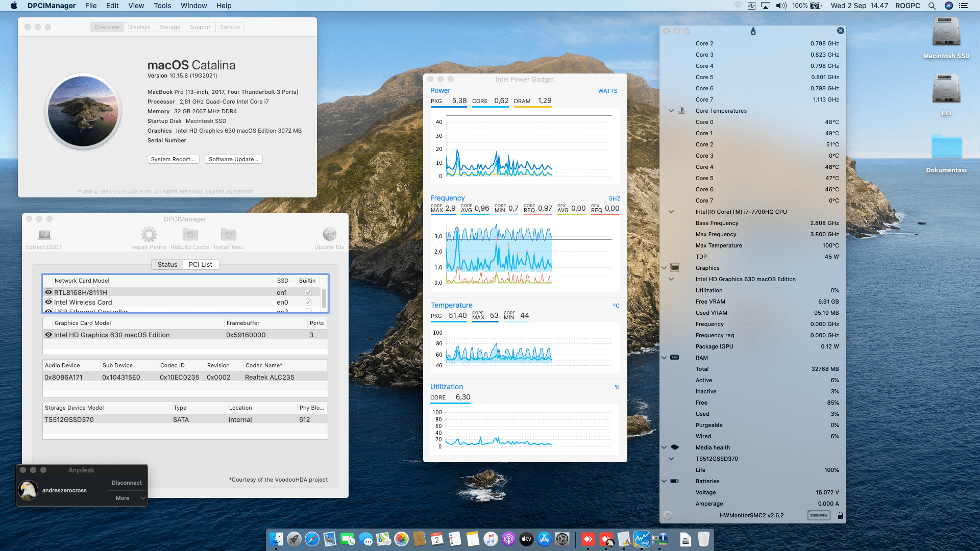Collapse Intel Core i7-7700HQ CPU group
980x551 pixels.
point(671,212)
